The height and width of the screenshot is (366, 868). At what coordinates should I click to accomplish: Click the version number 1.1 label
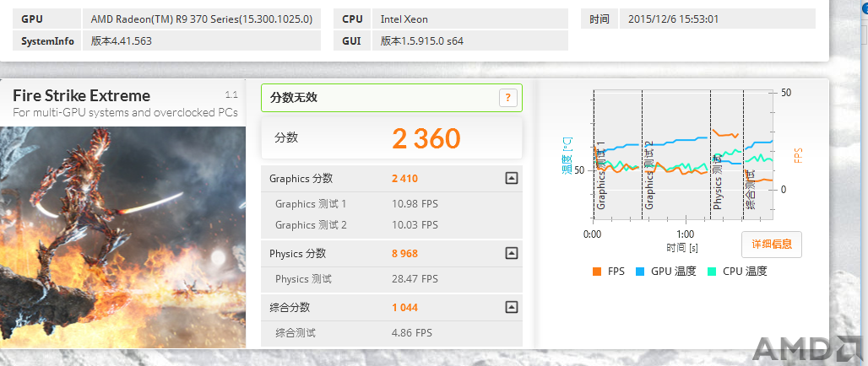(x=231, y=94)
